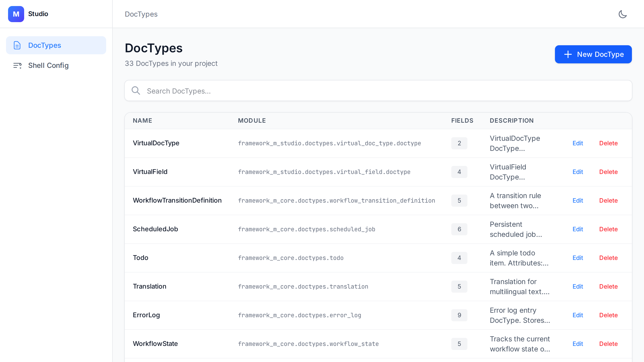Viewport: 644px width, 362px height.
Task: Delete the Translation row
Action: (608, 287)
